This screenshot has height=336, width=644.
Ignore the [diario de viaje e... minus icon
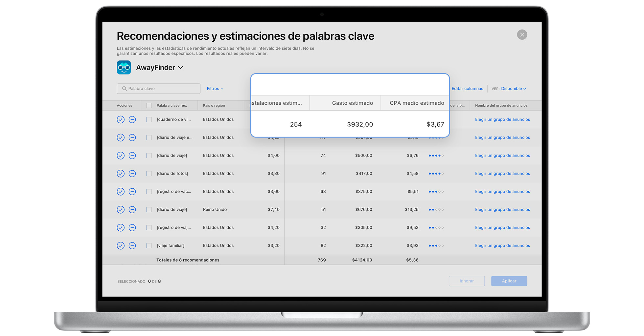click(x=132, y=137)
